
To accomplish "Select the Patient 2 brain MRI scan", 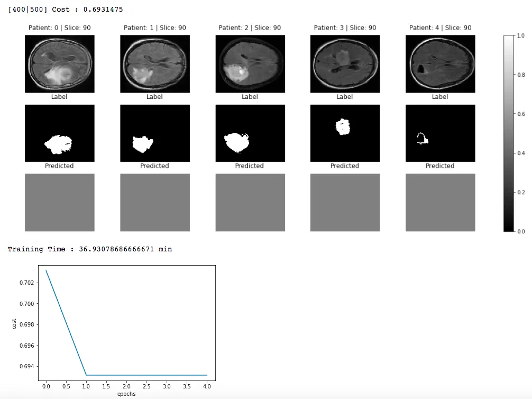I will tap(250, 64).
